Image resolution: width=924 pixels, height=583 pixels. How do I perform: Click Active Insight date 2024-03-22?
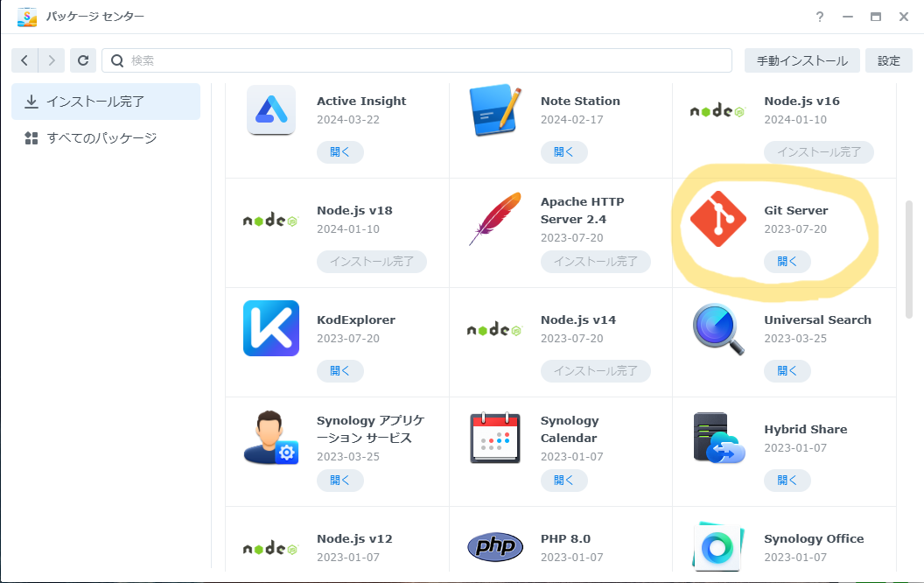[x=348, y=120]
